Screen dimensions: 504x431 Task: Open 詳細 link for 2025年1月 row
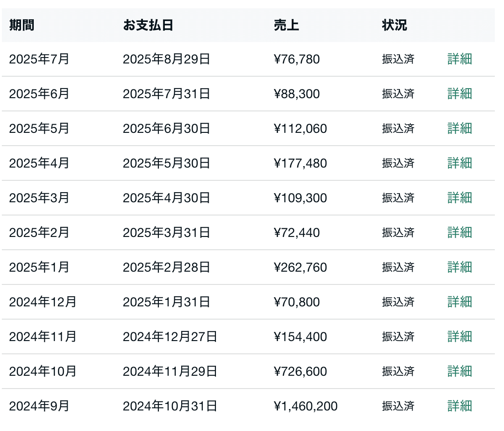pos(459,268)
